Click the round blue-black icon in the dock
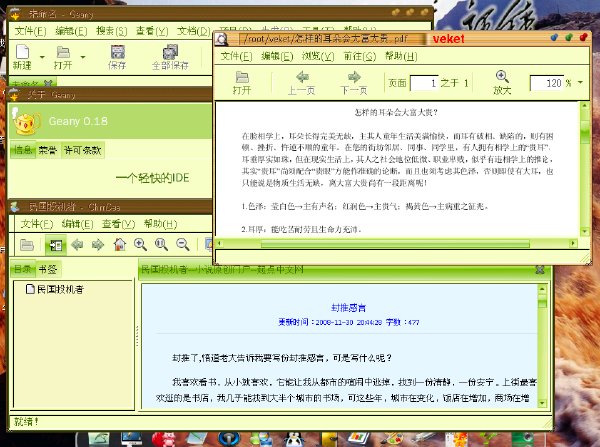The width and height of the screenshot is (600, 447). (x=229, y=440)
